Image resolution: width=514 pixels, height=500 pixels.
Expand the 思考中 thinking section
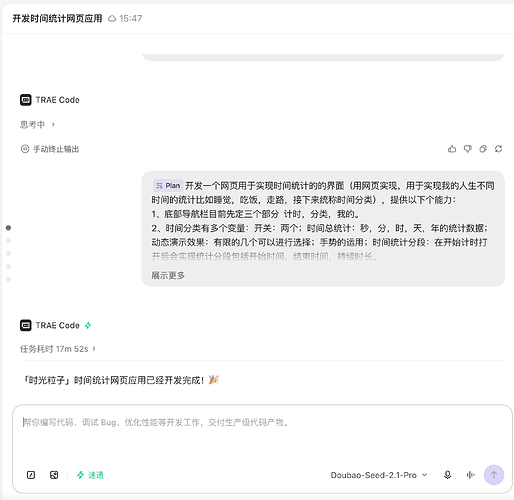pos(37,125)
